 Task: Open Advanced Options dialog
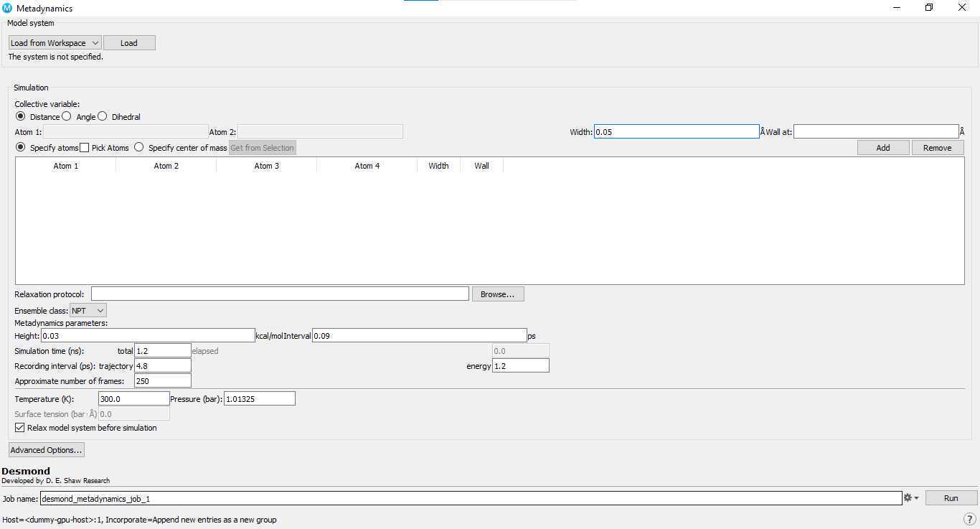47,450
